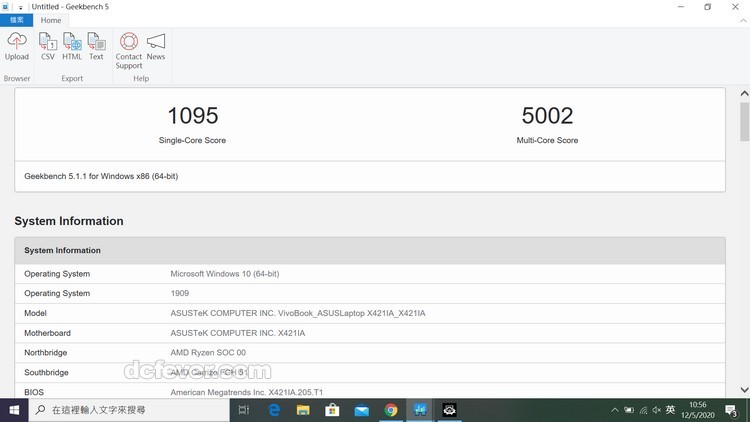Click the Geekbench app icon in title bar

point(5,7)
